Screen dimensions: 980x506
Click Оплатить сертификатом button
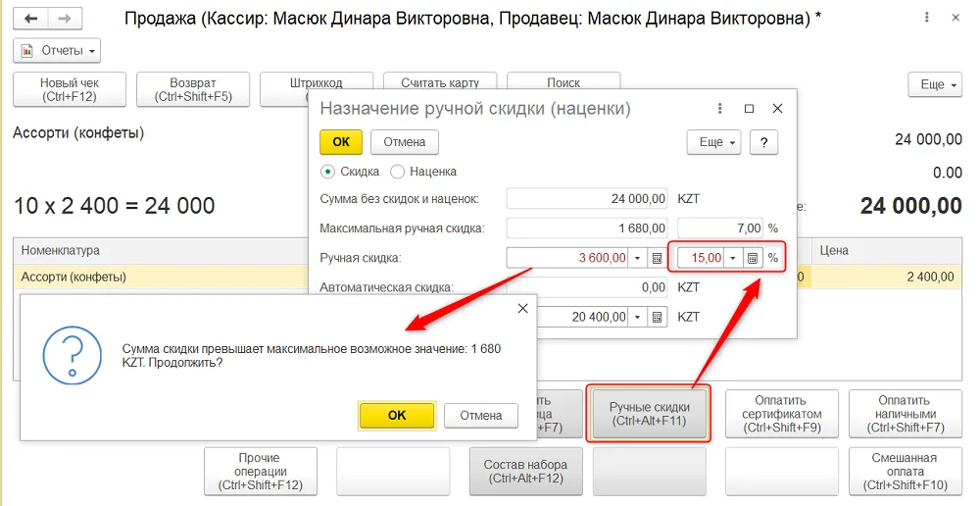pyautogui.click(x=782, y=414)
